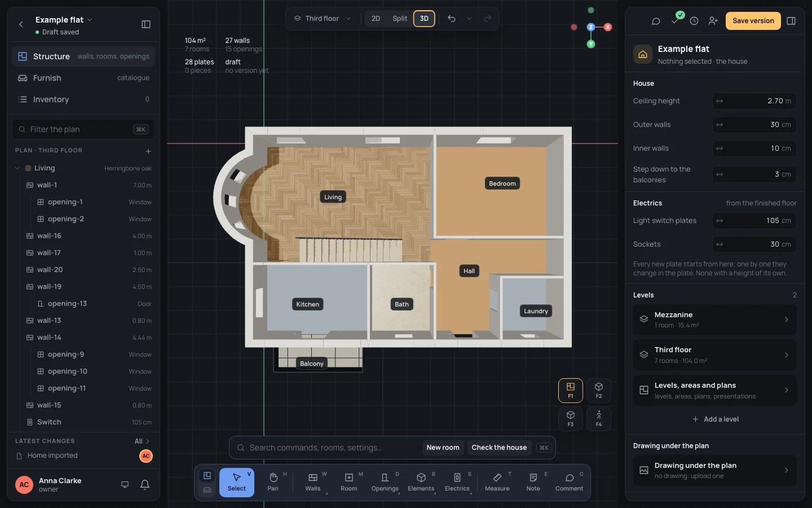Click Add a level
Image resolution: width=812 pixels, height=508 pixels.
(715, 419)
